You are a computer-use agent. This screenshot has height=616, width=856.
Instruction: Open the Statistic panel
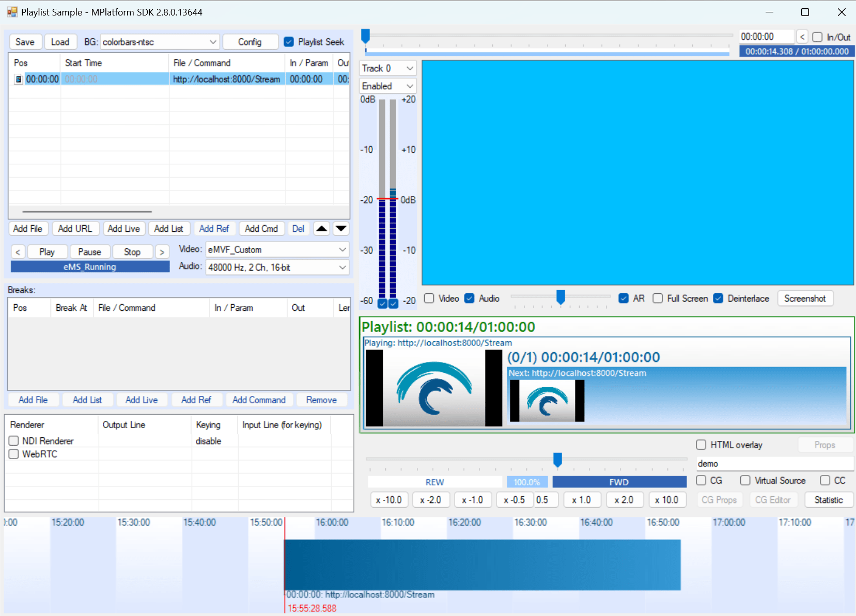click(x=829, y=499)
